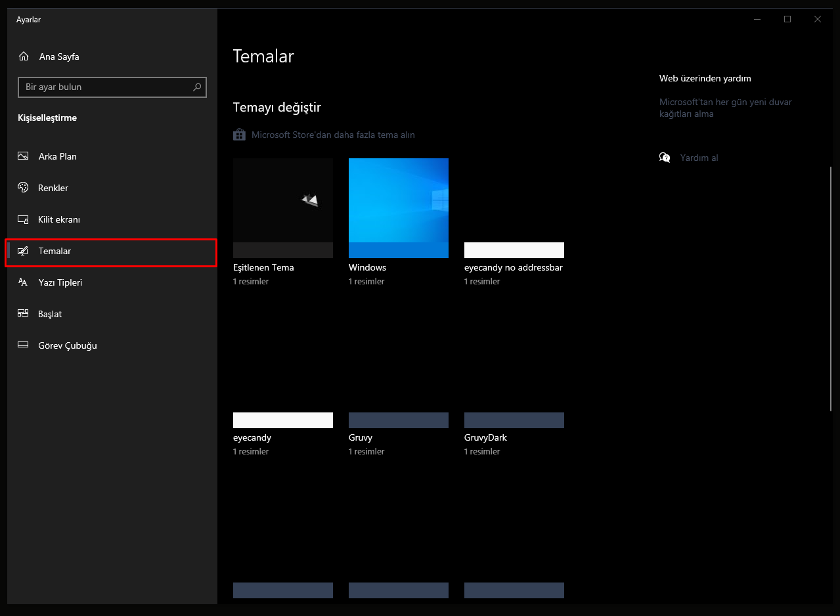Image resolution: width=840 pixels, height=616 pixels.
Task: Open the Renkler settings page
Action: click(x=111, y=188)
